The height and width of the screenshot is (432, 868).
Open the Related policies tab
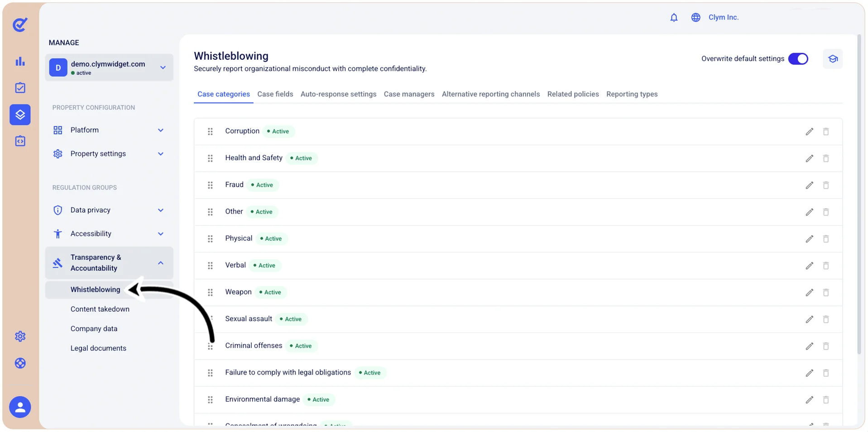pyautogui.click(x=573, y=94)
